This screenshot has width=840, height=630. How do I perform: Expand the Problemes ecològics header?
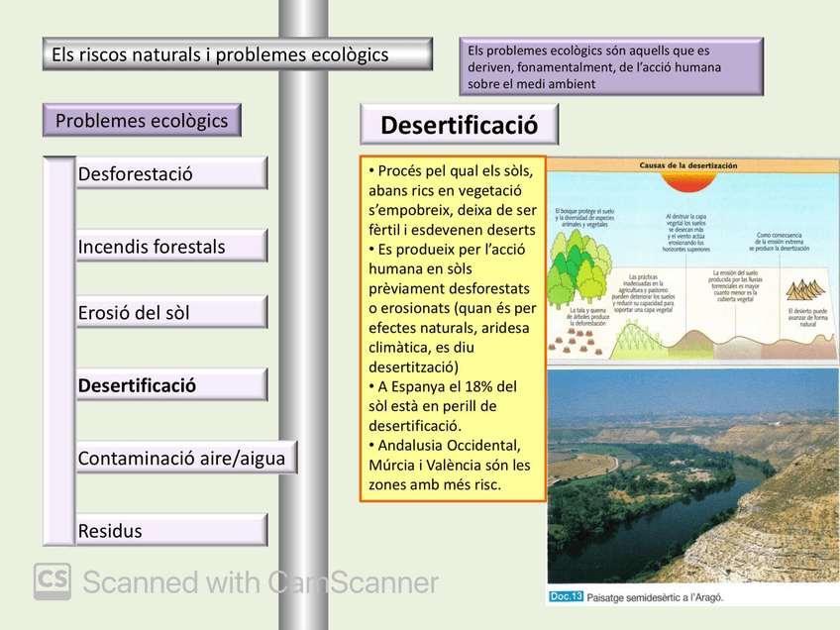(x=142, y=119)
